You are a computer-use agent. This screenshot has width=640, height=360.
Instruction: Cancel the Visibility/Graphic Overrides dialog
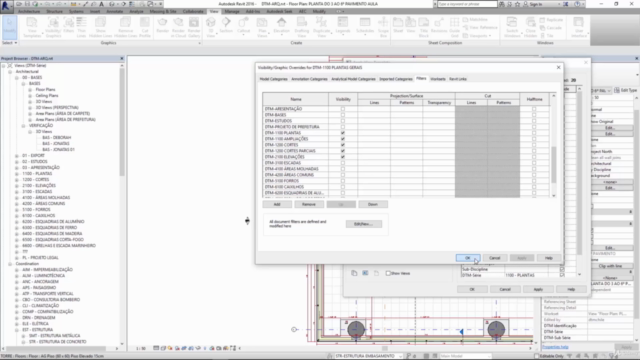(495, 258)
